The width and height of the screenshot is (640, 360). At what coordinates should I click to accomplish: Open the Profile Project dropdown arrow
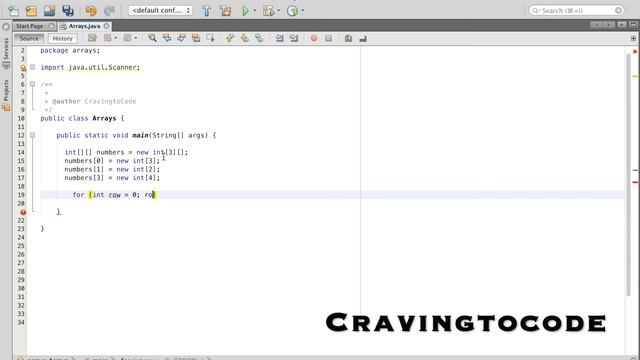tap(302, 11)
